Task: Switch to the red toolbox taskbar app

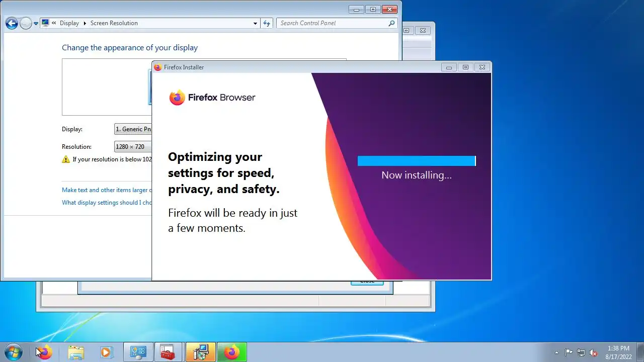Action: coord(169,352)
